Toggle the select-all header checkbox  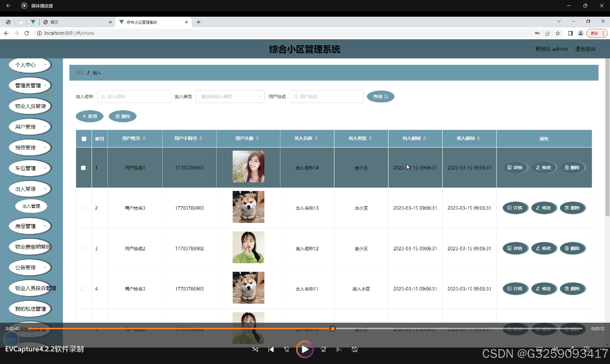pyautogui.click(x=84, y=139)
